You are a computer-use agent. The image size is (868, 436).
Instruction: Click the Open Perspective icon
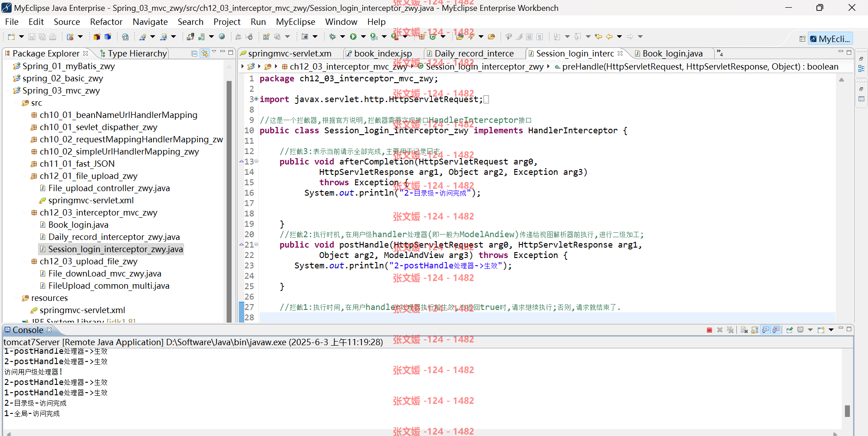pos(802,39)
